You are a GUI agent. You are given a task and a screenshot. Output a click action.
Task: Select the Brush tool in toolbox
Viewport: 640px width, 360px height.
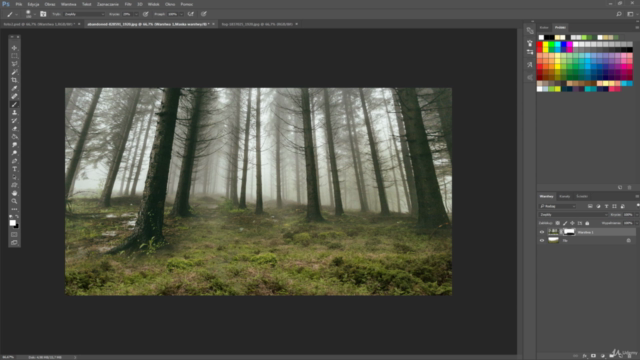coord(14,104)
